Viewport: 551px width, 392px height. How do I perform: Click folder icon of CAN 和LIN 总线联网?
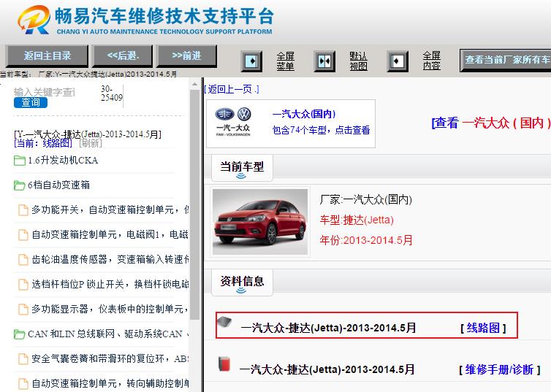pyautogui.click(x=19, y=334)
